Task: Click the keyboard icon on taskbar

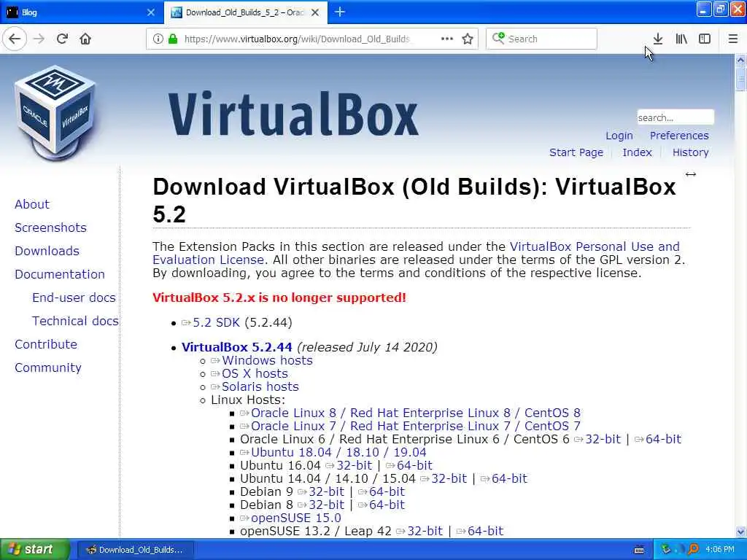Action: (639, 550)
